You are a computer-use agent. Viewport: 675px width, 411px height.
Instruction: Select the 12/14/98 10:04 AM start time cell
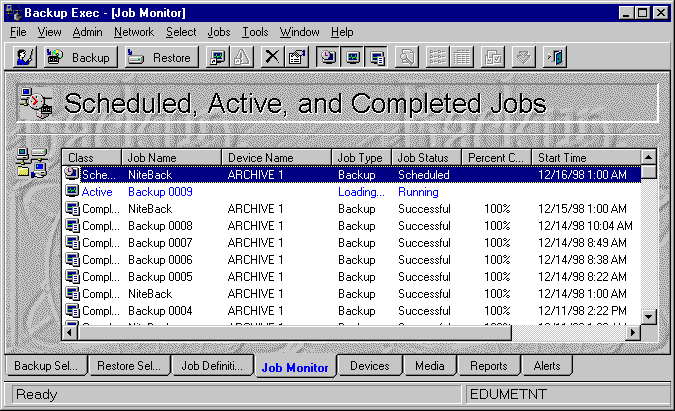[585, 226]
